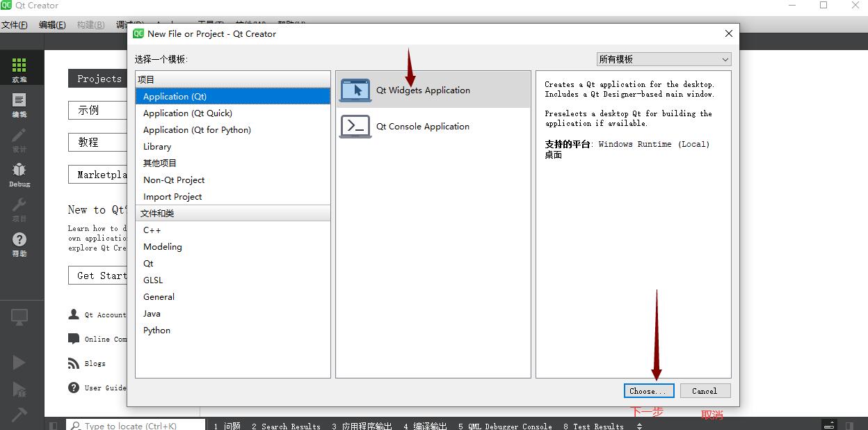868x430 pixels.
Task: Click the Qt Creator dialog logo icon
Action: click(138, 33)
